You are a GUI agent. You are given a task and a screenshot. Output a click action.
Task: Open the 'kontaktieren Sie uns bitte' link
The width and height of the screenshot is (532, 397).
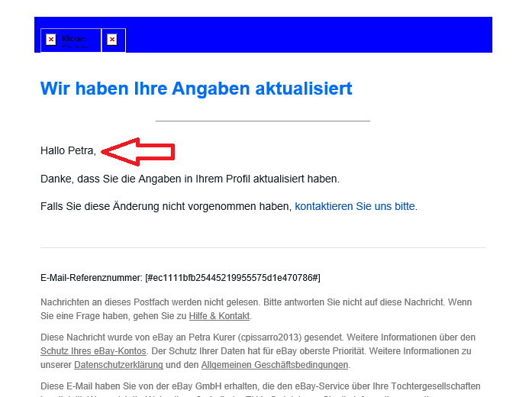pyautogui.click(x=356, y=206)
